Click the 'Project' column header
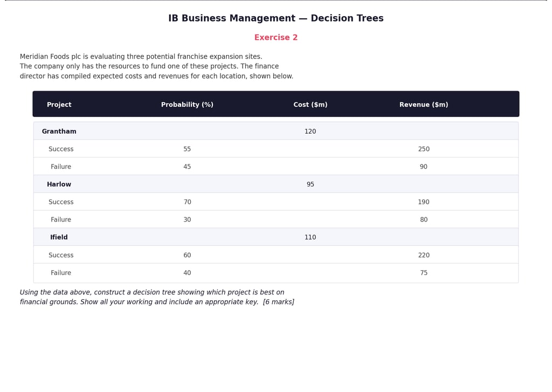 tap(59, 105)
